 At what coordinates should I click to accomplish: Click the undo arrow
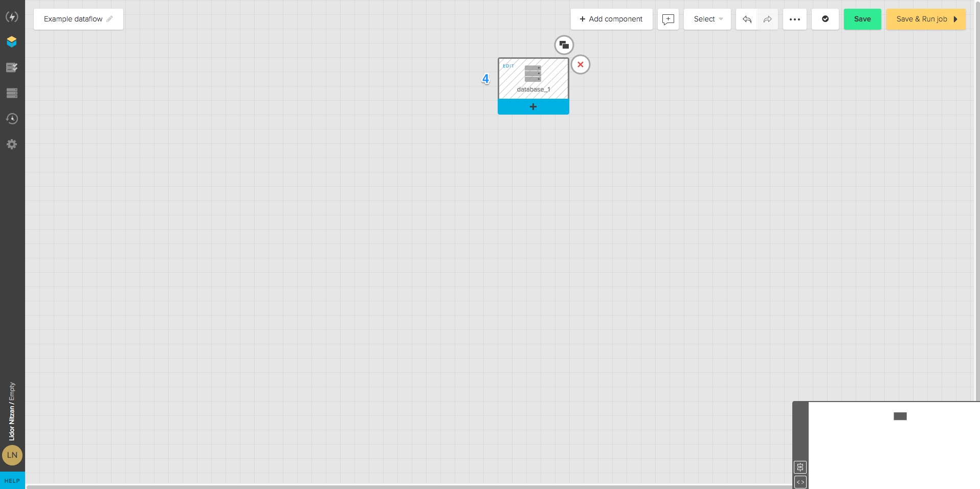click(x=746, y=19)
